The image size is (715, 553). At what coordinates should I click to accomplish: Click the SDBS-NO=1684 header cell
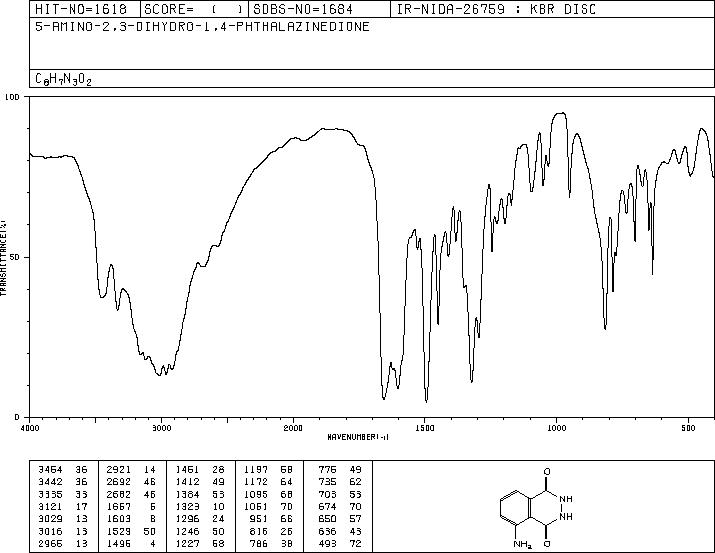319,9
